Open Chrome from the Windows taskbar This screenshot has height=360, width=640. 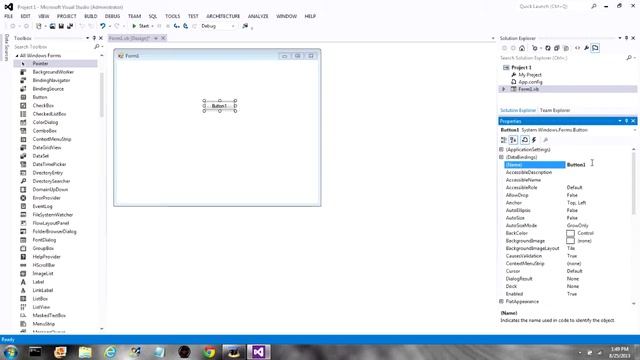(209, 352)
